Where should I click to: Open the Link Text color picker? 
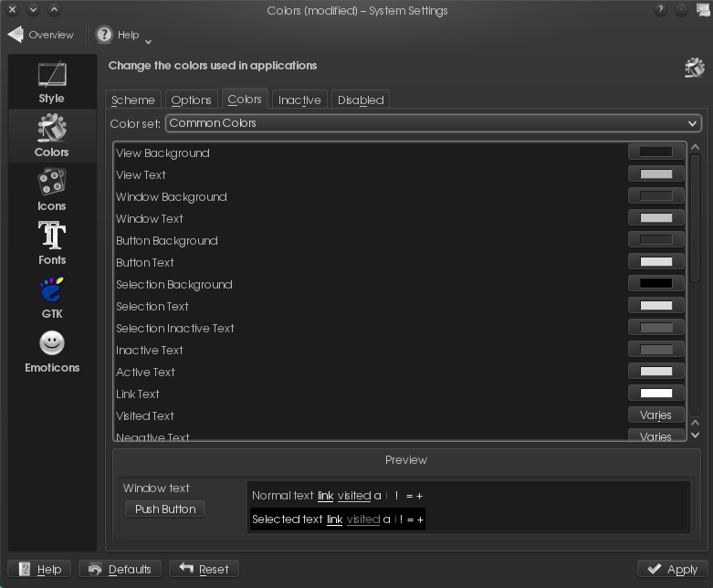(656, 393)
